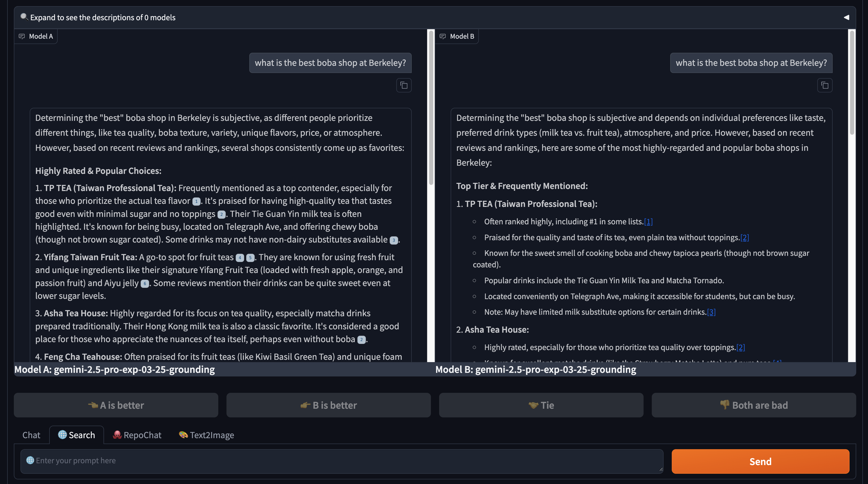Image resolution: width=868 pixels, height=484 pixels.
Task: Open citation 6 after 'Aiyu jelly'
Action: [x=144, y=283]
